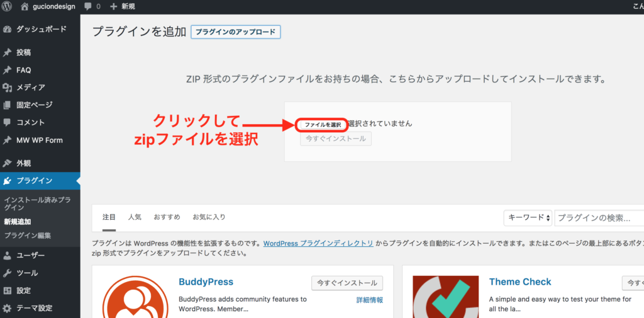Click the プラグインのアップロード button
The width and height of the screenshot is (644, 318).
tap(235, 32)
